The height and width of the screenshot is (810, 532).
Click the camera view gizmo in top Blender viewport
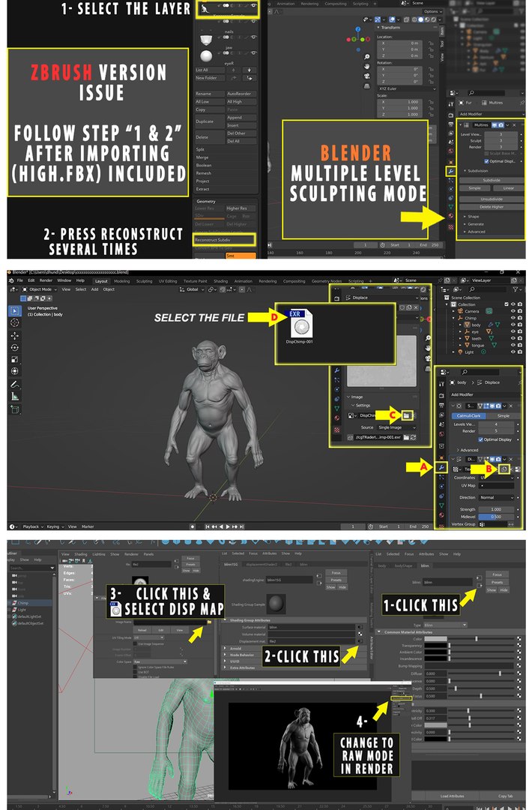tap(366, 76)
